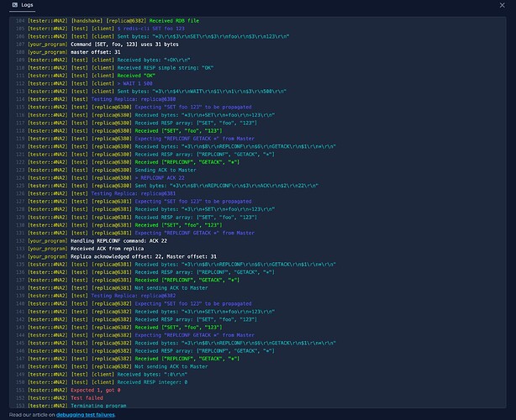Click line 148 Not sending ACK to Master
This screenshot has width=516, height=420.
pyautogui.click(x=118, y=367)
